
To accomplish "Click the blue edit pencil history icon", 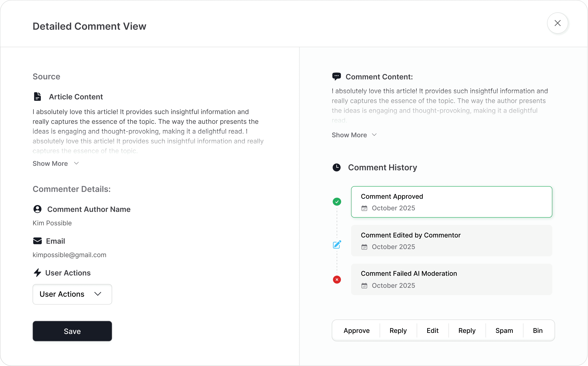I will tap(337, 245).
